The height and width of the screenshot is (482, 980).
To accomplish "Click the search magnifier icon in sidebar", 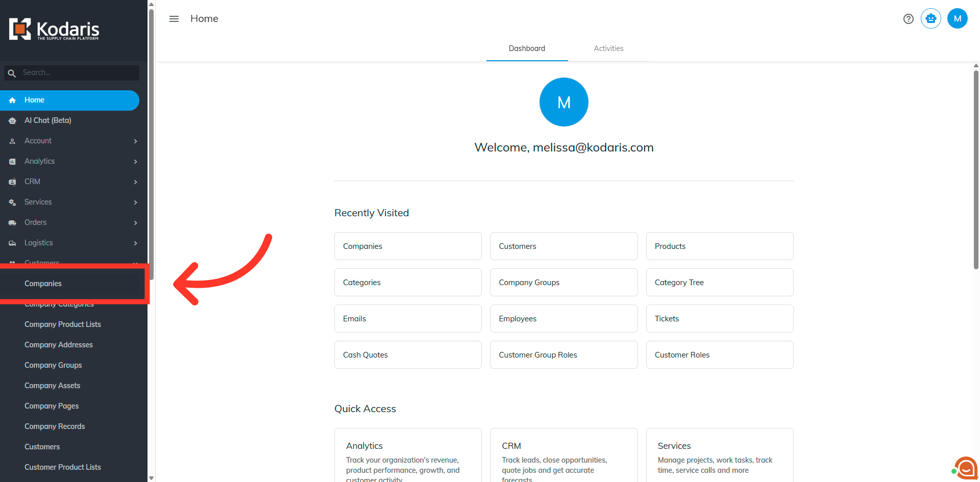I will (12, 73).
